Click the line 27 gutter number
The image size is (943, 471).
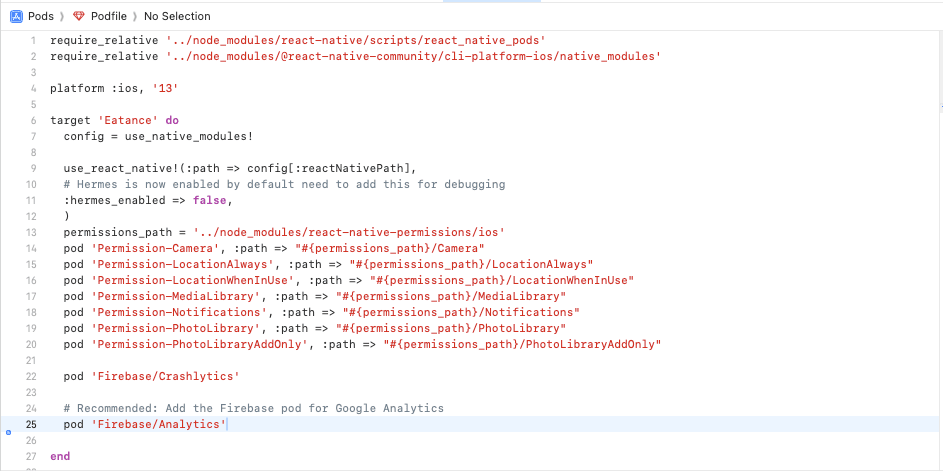(x=30, y=456)
